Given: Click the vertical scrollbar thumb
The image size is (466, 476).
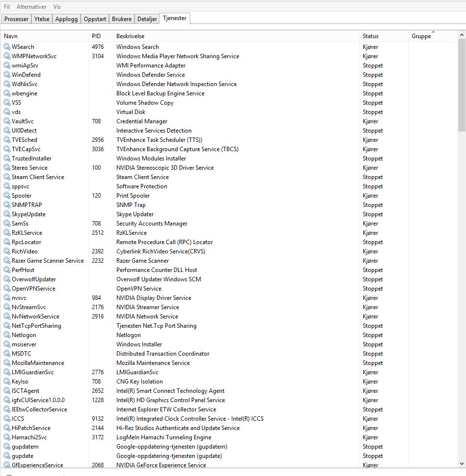Looking at the screenshot, I should click(x=462, y=85).
